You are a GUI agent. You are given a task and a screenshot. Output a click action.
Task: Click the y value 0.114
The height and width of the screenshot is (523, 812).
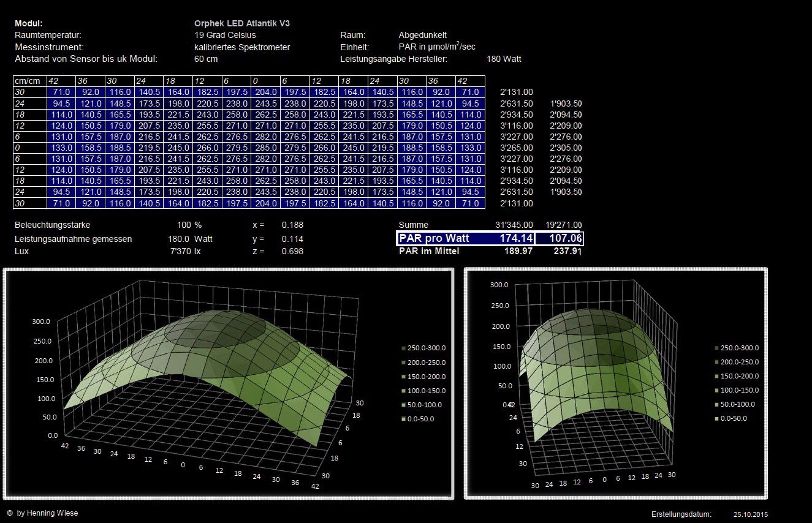pyautogui.click(x=292, y=239)
